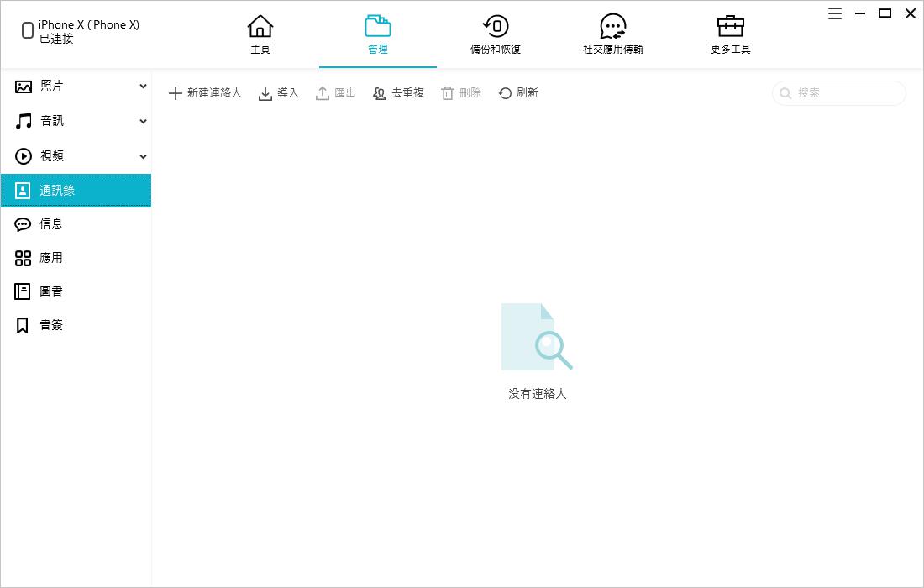This screenshot has height=588, width=924.
Task: Open 書簽 bookmarks in the sidebar
Action: tap(76, 324)
